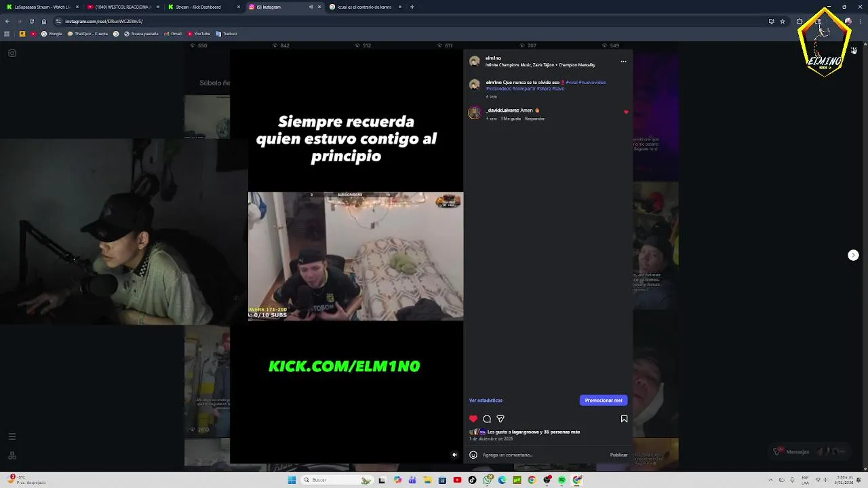Share the reel via the paper-plane icon

coord(500,419)
